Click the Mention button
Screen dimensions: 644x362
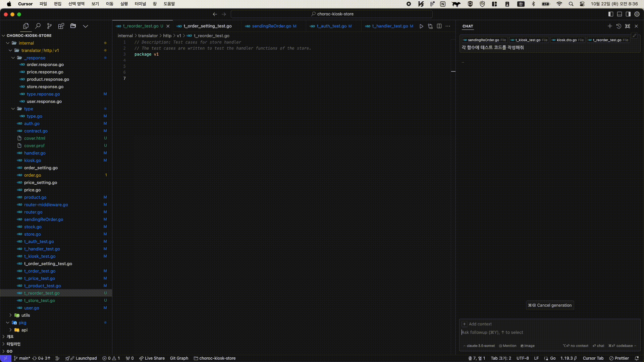[507, 346]
